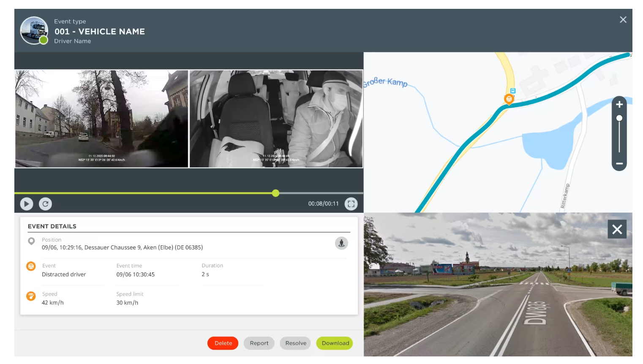Close the event dialog
The image size is (643, 364).
tap(623, 20)
